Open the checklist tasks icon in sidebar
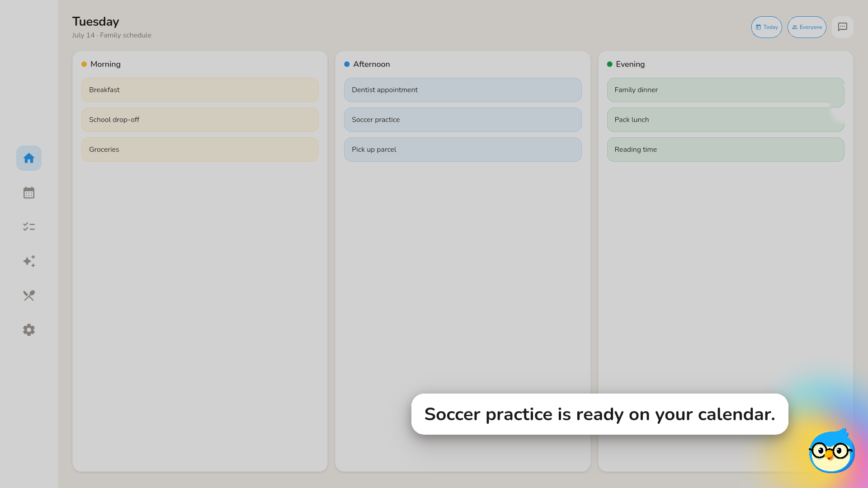This screenshot has height=488, width=868. [x=29, y=227]
